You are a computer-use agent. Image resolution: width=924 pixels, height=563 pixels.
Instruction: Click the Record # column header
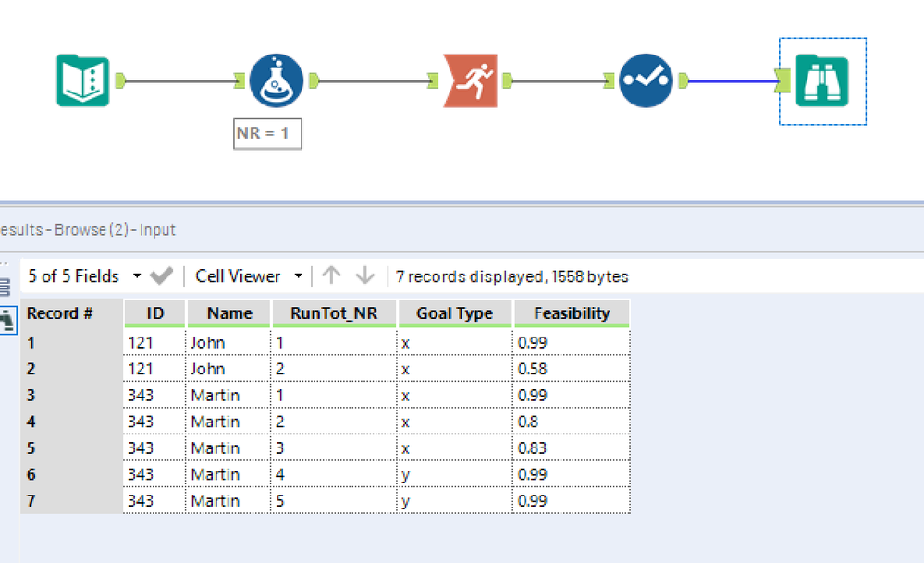tap(72, 313)
